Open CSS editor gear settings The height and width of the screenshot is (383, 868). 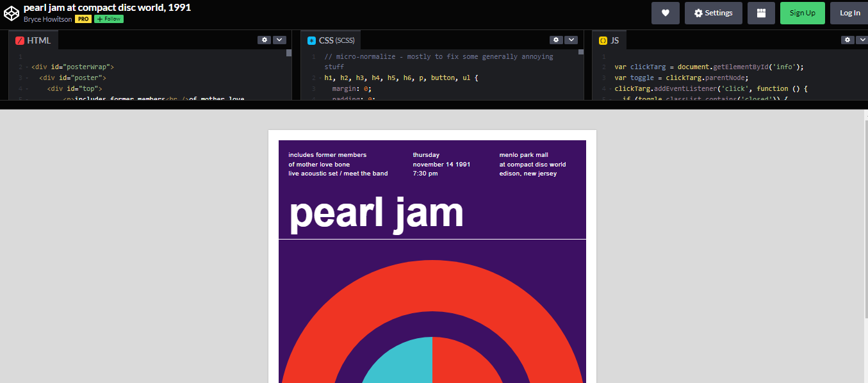[557, 40]
